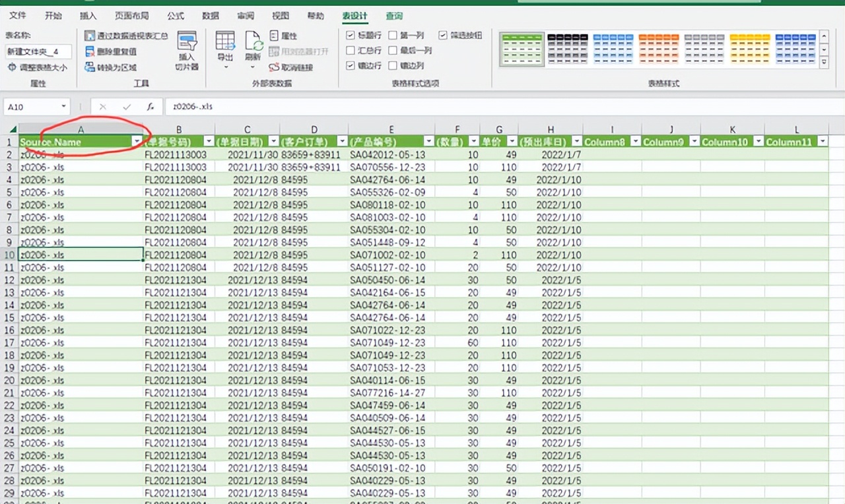Toggle First Column (第一列) checkbox
Screen dimensions: 845x504
tap(393, 35)
